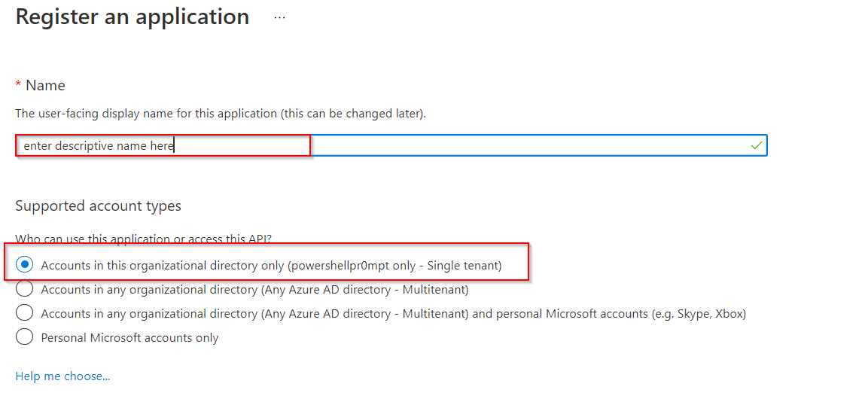Click the 'Any Azure AD directory - Multitenant' label ending the second option

point(365,290)
